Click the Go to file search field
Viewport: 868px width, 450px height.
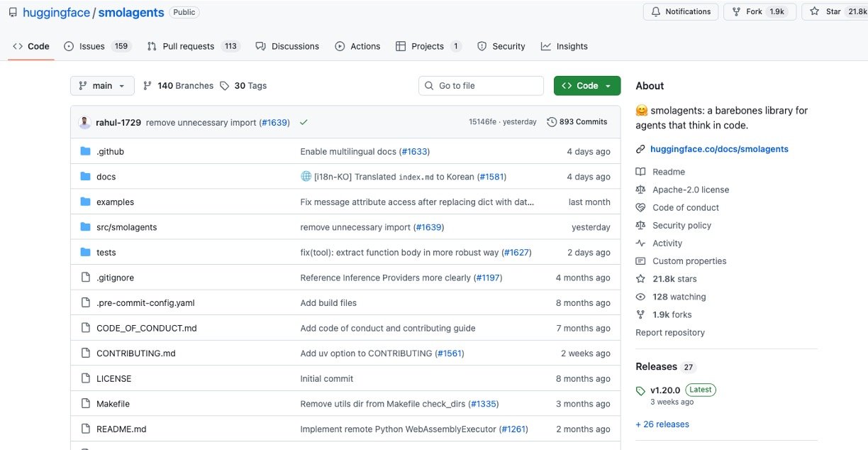point(481,86)
